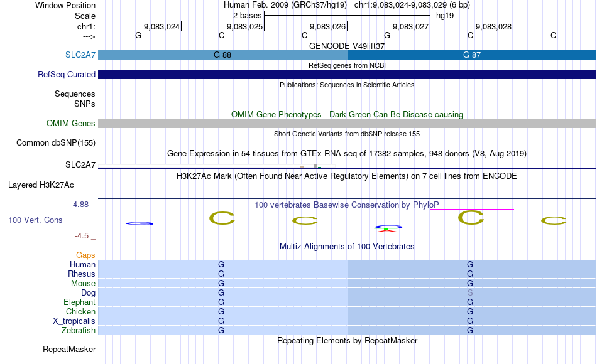Click the Zebrafish species label
This screenshot has width=597, height=364.
[79, 331]
